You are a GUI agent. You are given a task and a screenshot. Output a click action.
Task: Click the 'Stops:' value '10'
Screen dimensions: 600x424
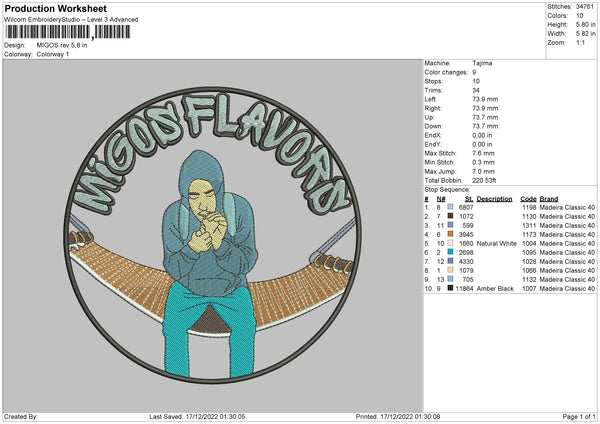click(x=476, y=81)
